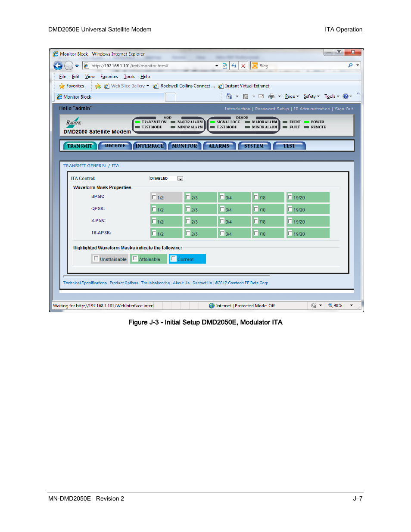Image resolution: width=411 pixels, height=532 pixels.
Task: Switch to the INTERFACE tab
Action: click(x=149, y=146)
